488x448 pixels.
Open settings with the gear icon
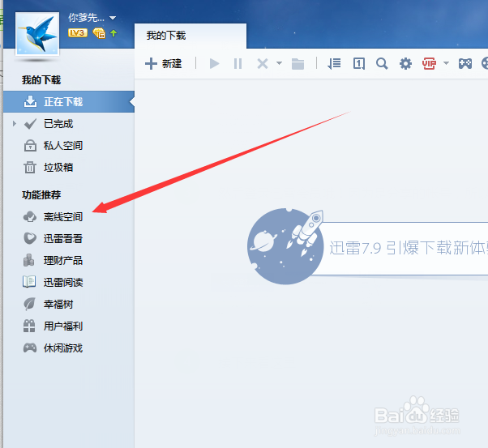405,64
